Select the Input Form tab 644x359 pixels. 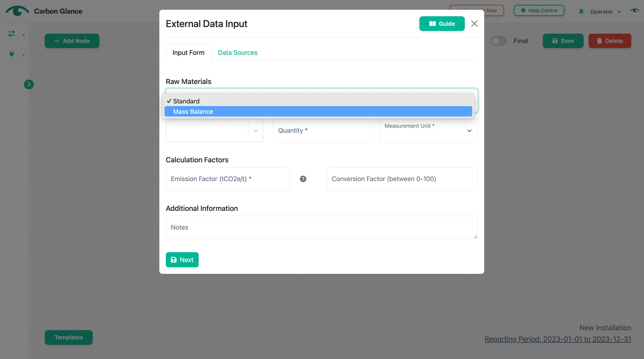point(188,53)
